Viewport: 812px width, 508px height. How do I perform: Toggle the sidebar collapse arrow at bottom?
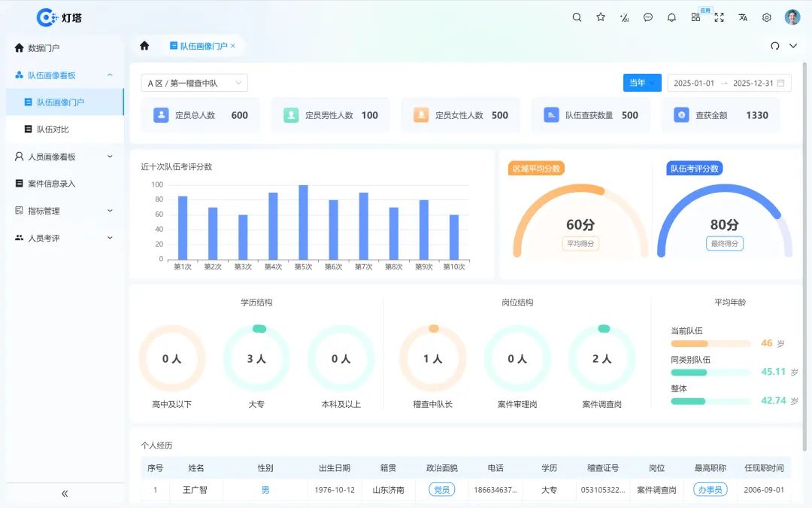click(65, 493)
